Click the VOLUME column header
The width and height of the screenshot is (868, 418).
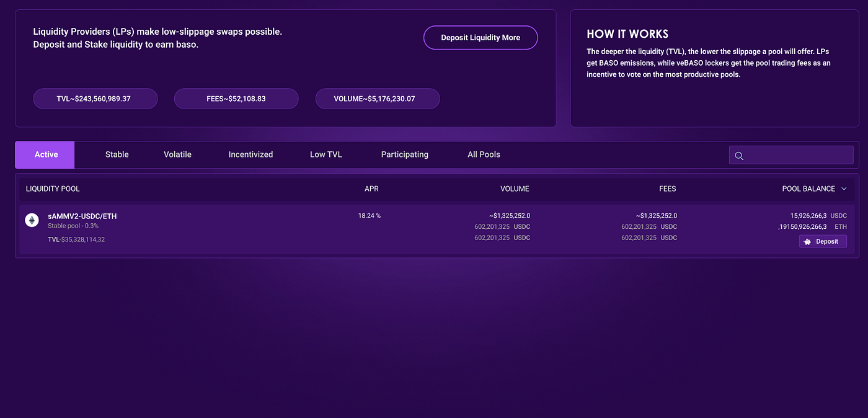point(515,189)
